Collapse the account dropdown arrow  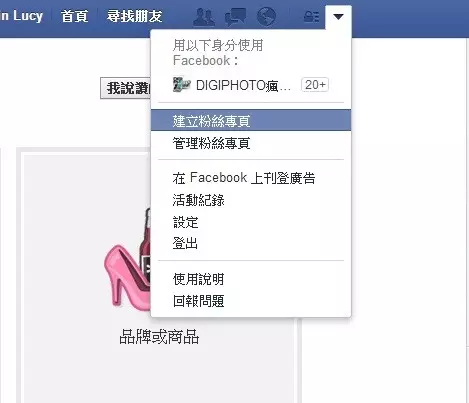(x=338, y=17)
